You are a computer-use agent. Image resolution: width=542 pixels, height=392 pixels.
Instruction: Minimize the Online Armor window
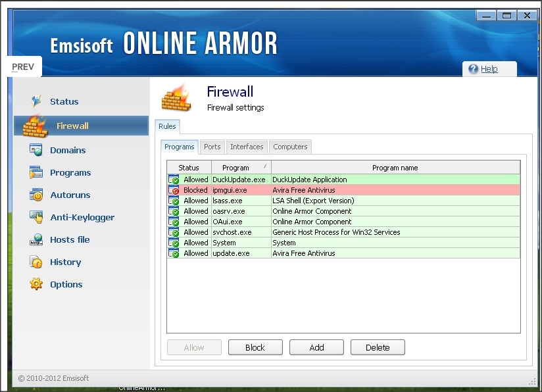pyautogui.click(x=486, y=16)
